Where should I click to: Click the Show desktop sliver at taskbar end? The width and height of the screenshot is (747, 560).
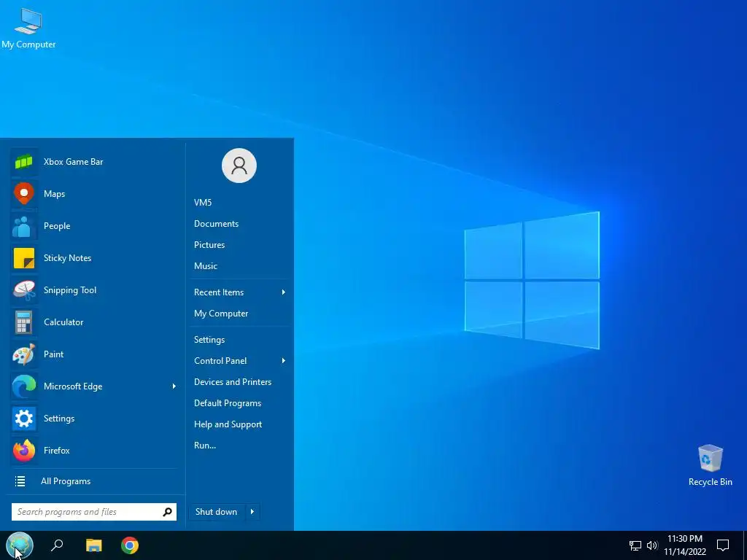click(745, 545)
